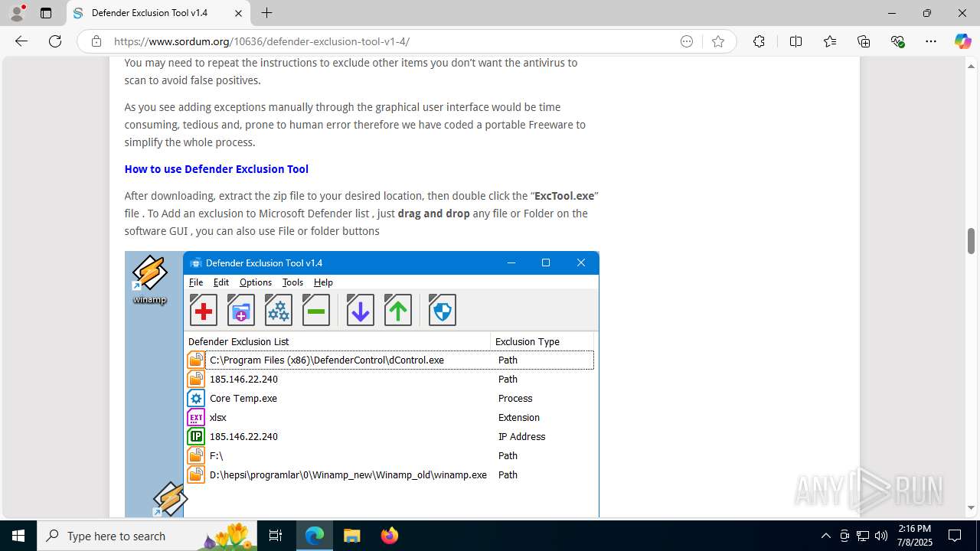
Task: Click the taskbar search box
Action: (x=148, y=536)
